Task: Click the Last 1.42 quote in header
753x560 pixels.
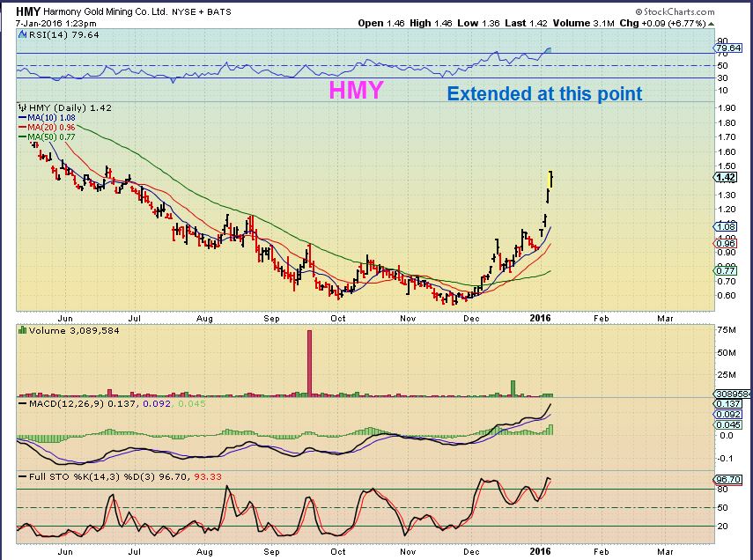Action: [x=526, y=23]
